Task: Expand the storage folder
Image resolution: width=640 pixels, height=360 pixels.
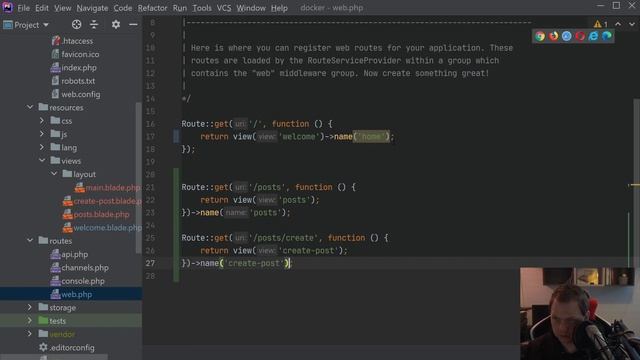Action: tap(30, 307)
